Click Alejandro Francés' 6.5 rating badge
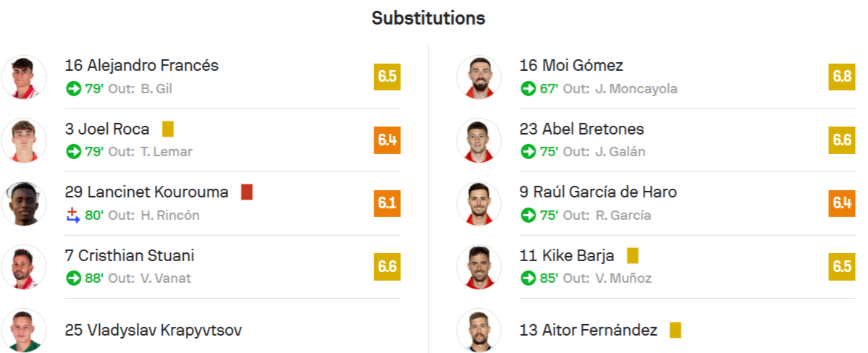The image size is (868, 353). pyautogui.click(x=387, y=77)
